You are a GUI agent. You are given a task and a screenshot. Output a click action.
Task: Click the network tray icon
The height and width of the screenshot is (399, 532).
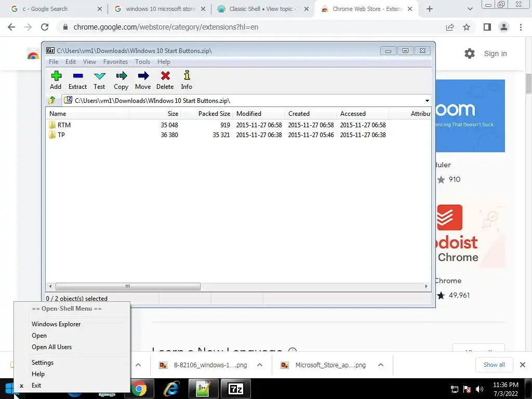click(454, 389)
